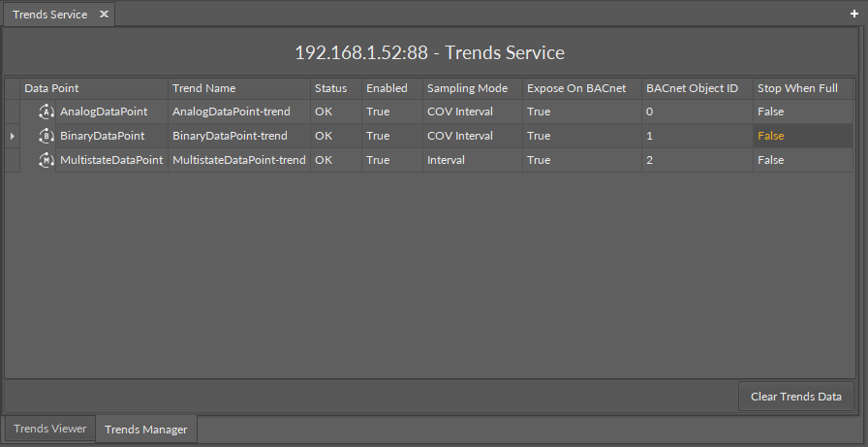This screenshot has height=447, width=868.
Task: Sort by the Trend Name column header
Action: pos(203,88)
